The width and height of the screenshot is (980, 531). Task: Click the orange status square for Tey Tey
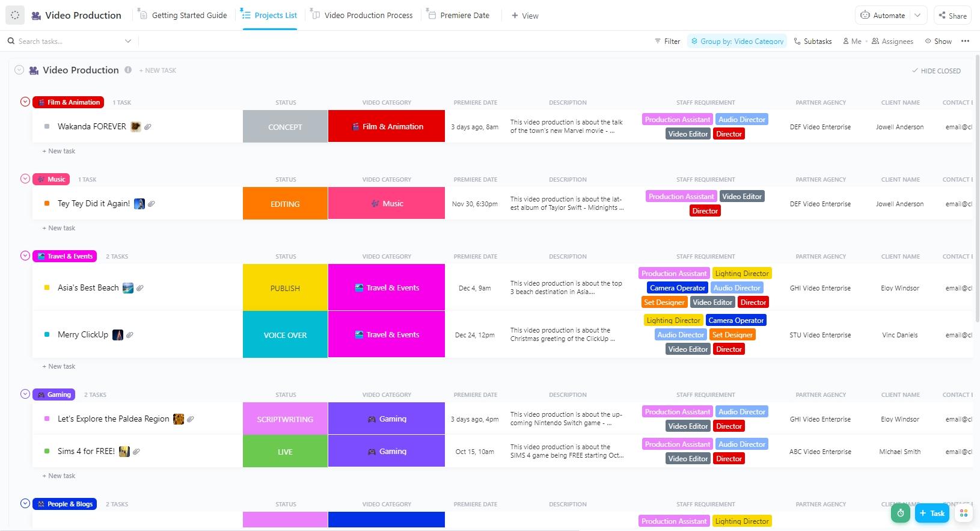coord(47,203)
